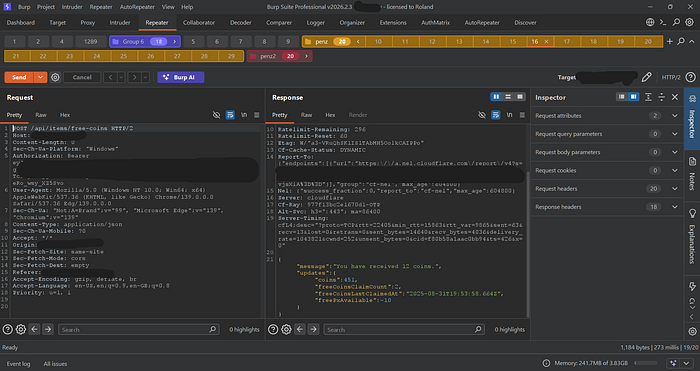Toggle hide non-printable in Request pane

point(216,115)
